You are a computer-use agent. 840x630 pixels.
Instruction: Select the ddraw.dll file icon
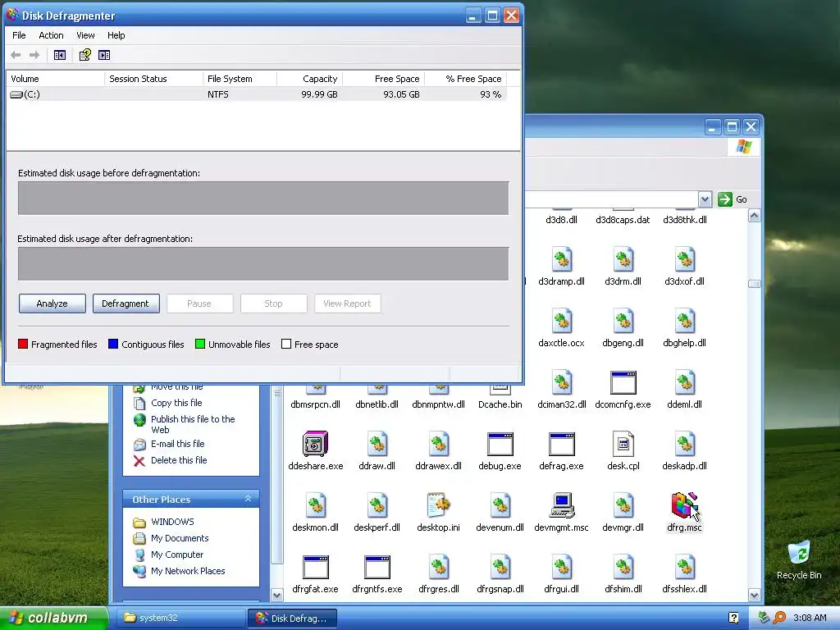[x=377, y=445]
